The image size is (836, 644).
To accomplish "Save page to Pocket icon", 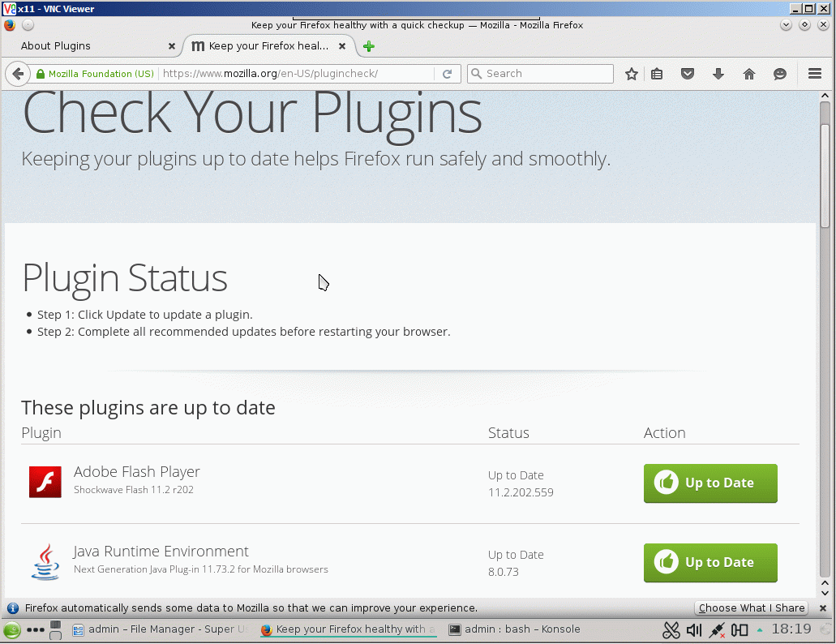I will point(688,74).
